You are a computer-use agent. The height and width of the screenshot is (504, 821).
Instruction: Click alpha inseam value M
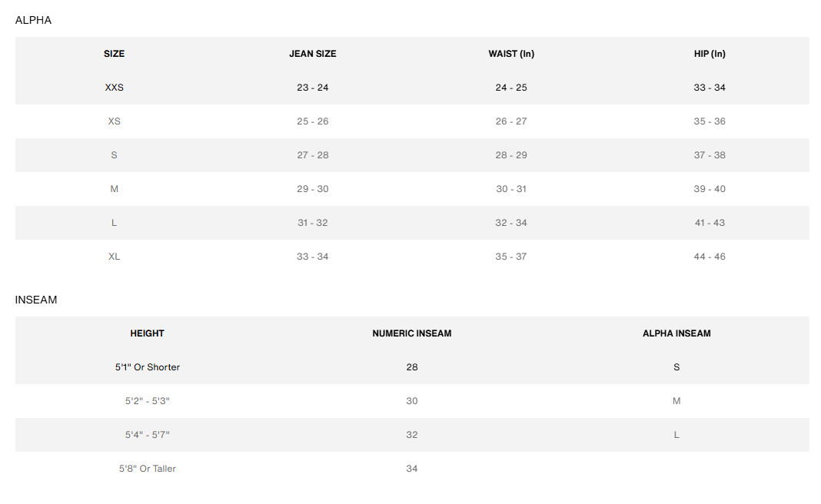point(676,401)
